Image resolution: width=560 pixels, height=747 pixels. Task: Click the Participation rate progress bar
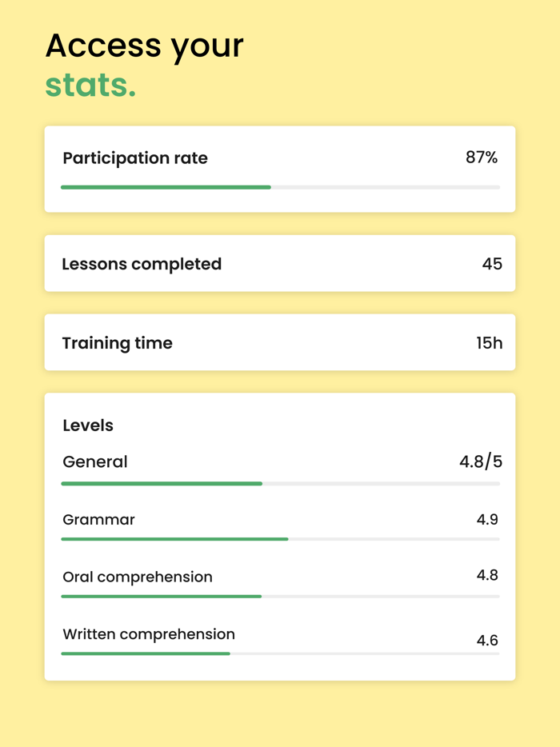click(x=280, y=187)
